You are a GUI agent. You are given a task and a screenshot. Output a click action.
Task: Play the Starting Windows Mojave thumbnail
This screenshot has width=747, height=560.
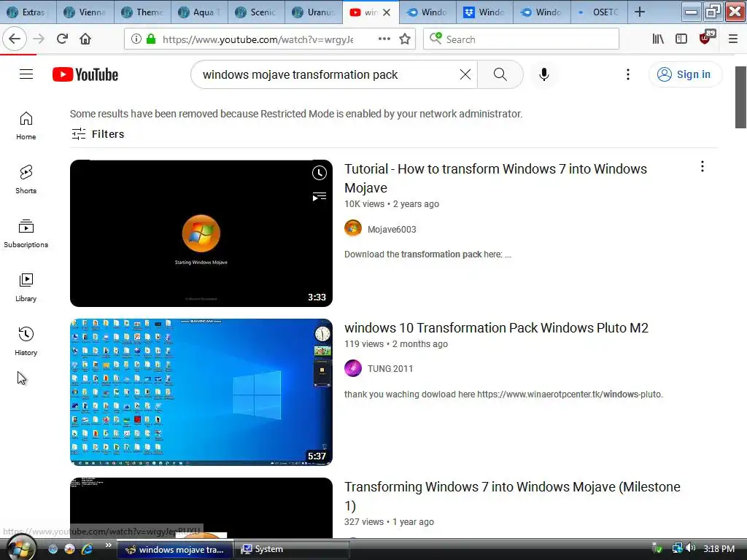(x=201, y=233)
